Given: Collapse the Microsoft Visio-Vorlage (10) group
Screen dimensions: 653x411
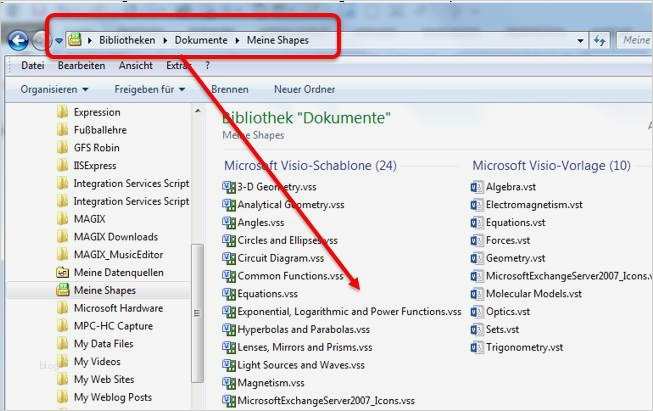Looking at the screenshot, I should [551, 165].
